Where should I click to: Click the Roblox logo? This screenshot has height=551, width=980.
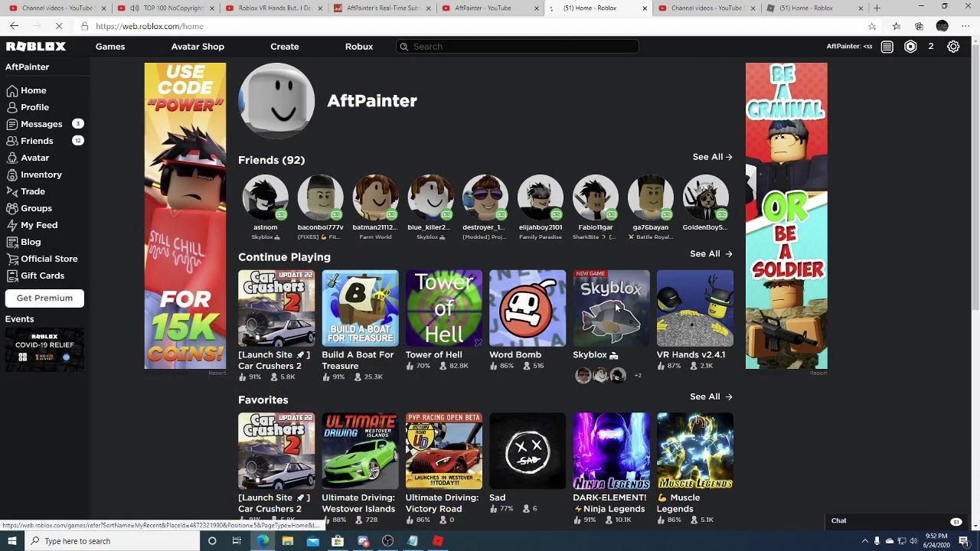tap(36, 47)
